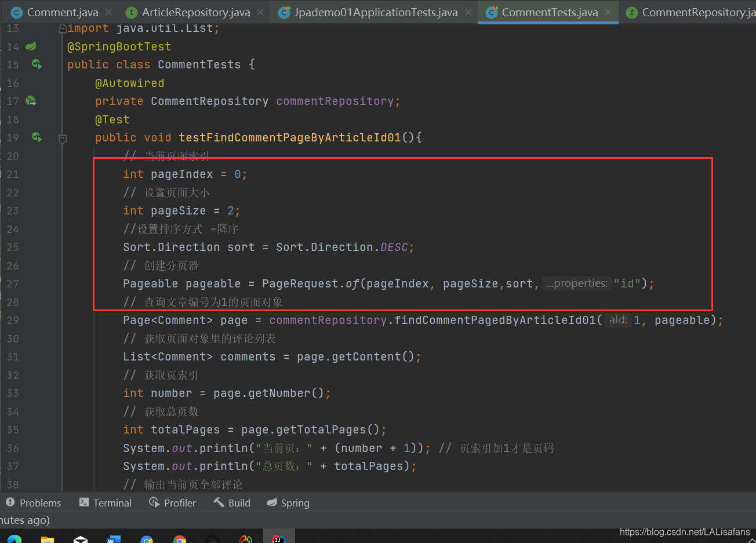
Task: Click the pageIndex variable declaration on line 21
Action: coord(182,174)
